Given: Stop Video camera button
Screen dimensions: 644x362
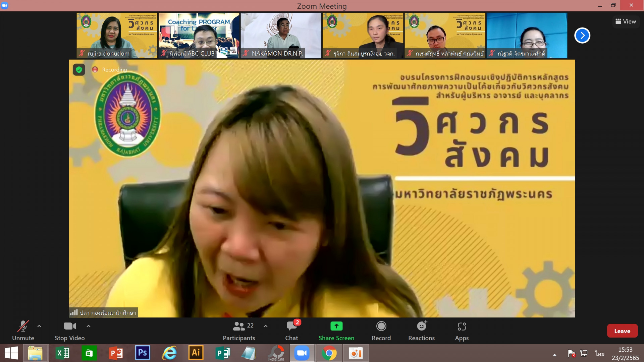Looking at the screenshot, I should [70, 330].
